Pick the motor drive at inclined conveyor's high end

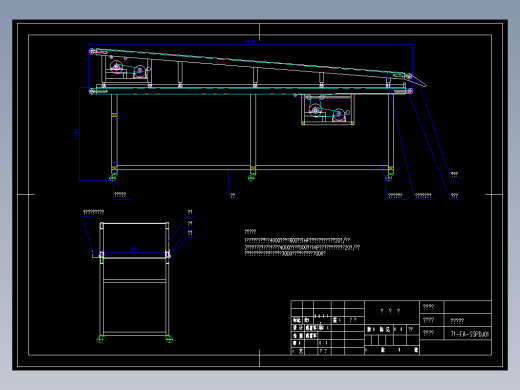pyautogui.click(x=127, y=69)
